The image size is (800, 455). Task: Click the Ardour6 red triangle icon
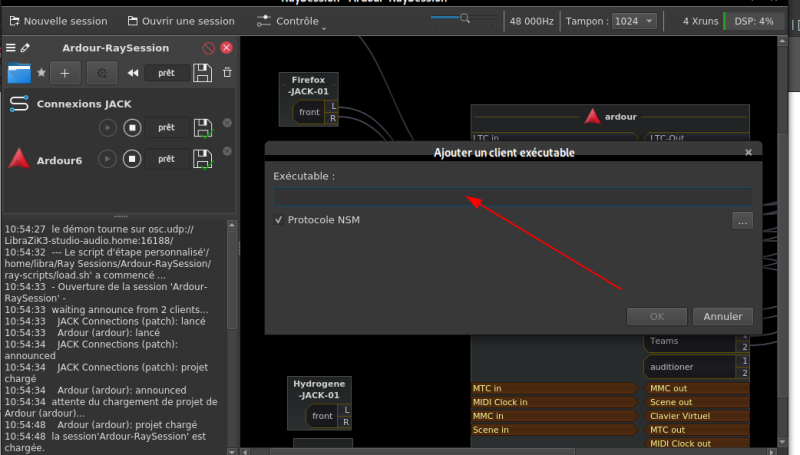click(19, 159)
